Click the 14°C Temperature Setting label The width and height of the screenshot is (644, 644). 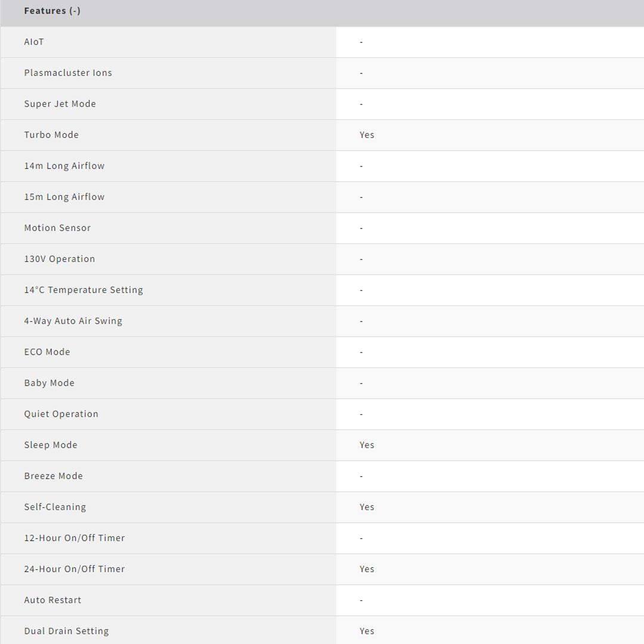coord(83,290)
